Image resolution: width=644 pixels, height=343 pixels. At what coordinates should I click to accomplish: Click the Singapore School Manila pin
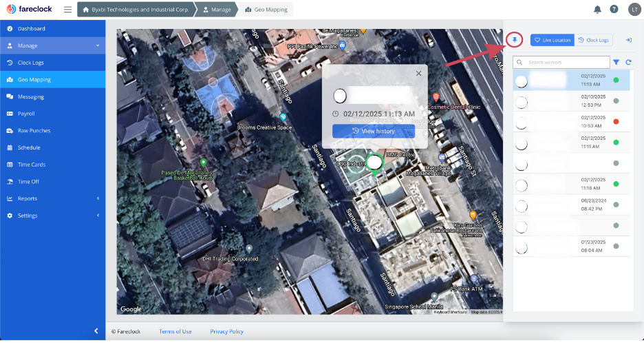click(x=435, y=297)
